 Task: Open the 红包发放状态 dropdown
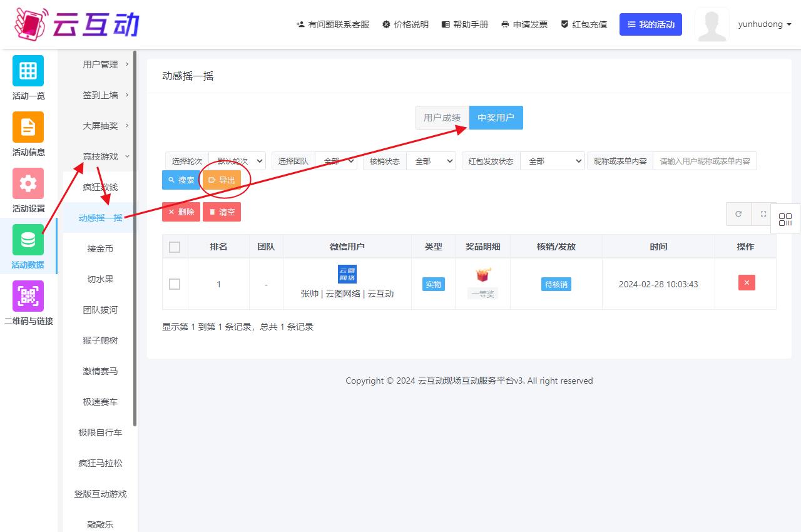(x=553, y=161)
